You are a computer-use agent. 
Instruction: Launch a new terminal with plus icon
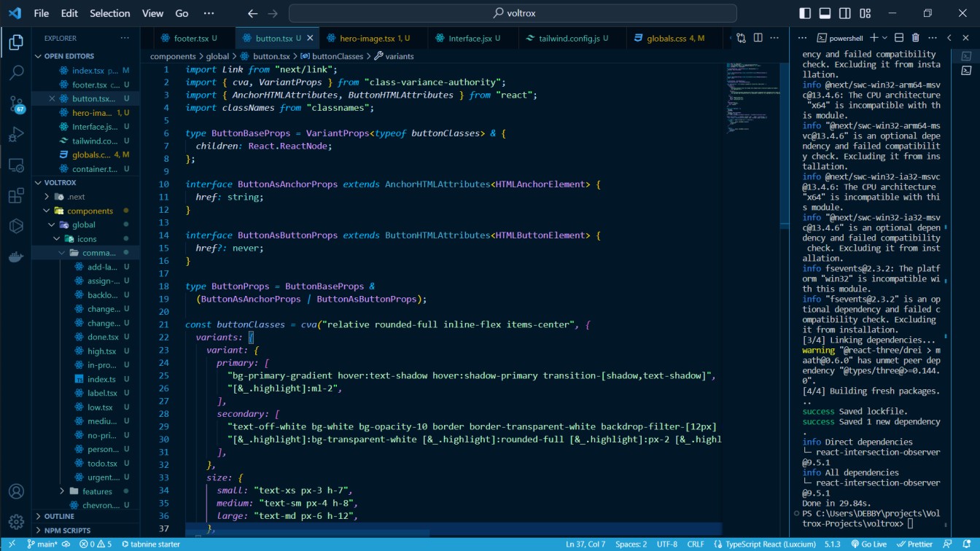[x=874, y=38]
